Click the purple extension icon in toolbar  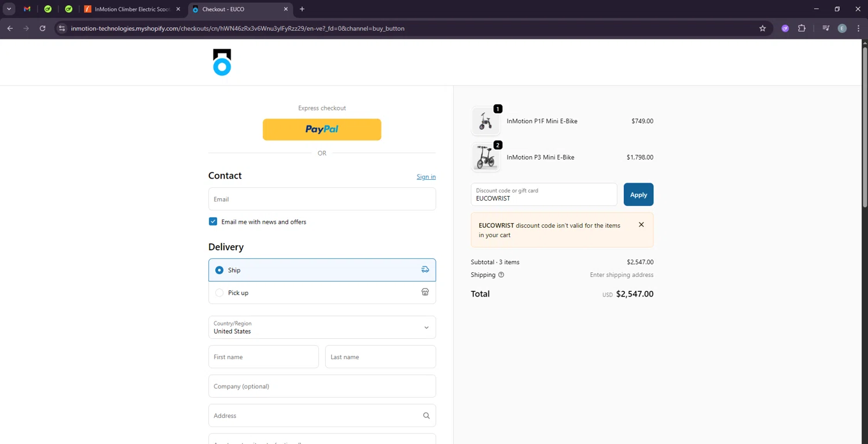785,28
